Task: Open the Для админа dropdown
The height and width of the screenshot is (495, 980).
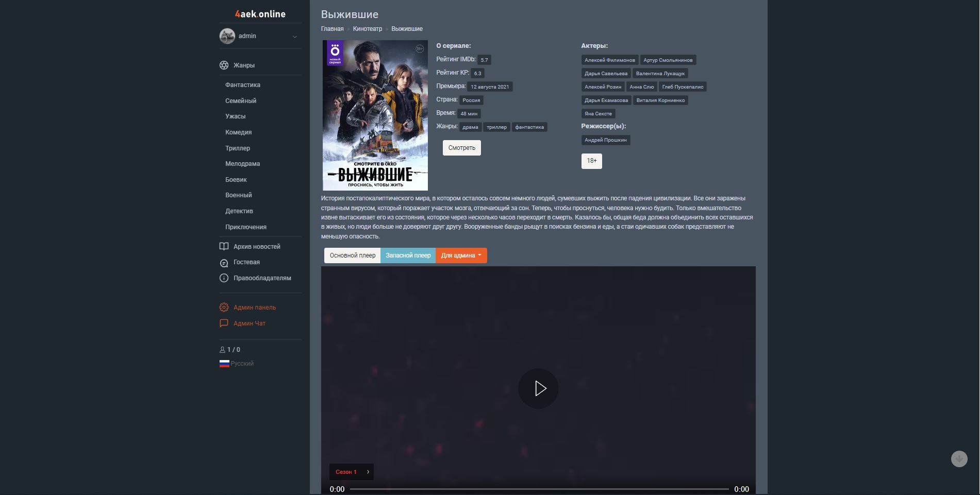Action: (x=461, y=255)
